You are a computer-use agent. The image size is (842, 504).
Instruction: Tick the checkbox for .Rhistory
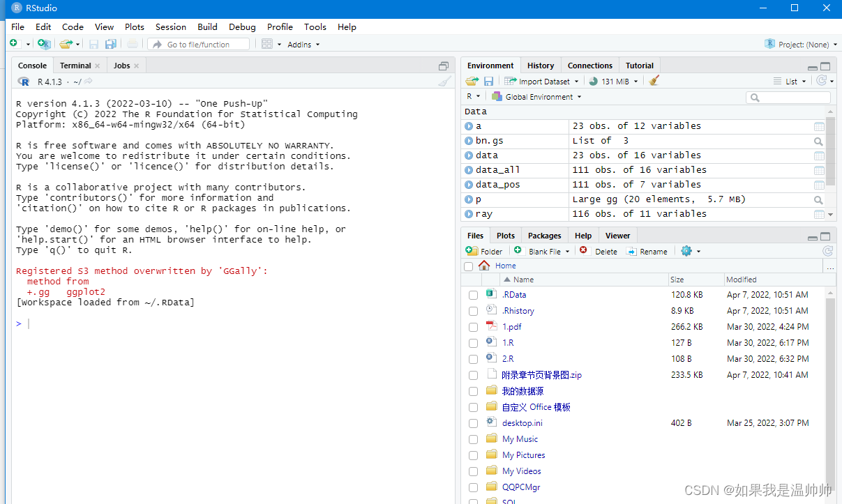[x=473, y=312]
